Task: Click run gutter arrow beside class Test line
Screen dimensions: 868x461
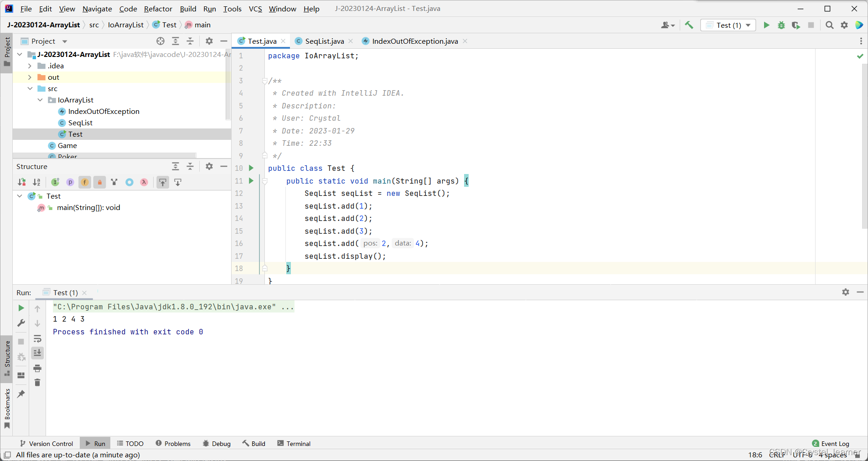Action: (x=251, y=168)
